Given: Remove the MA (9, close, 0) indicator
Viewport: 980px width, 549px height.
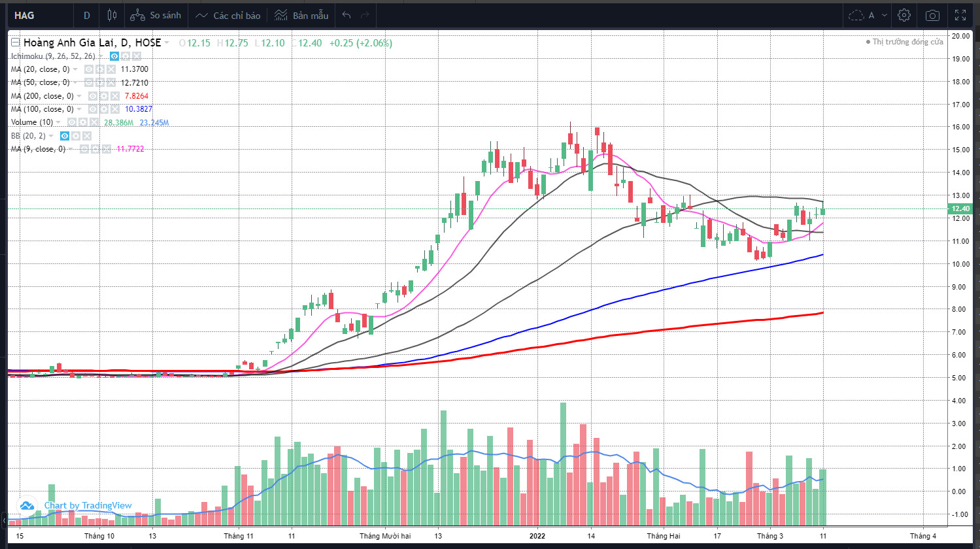Looking at the screenshot, I should tap(107, 149).
